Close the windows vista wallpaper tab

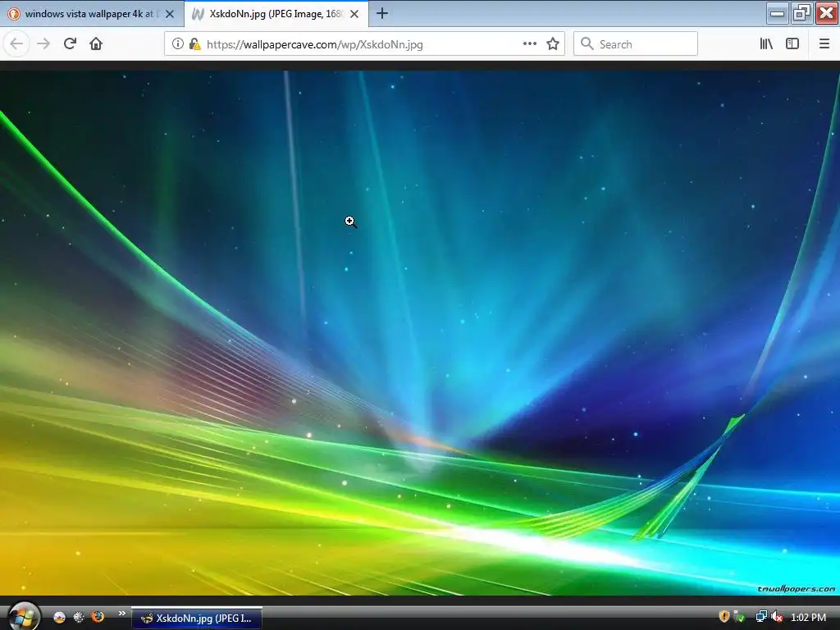[x=170, y=14]
